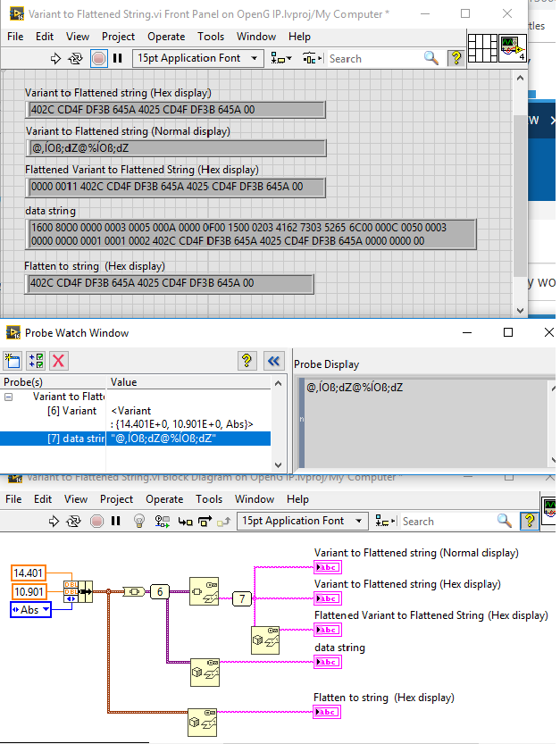
Task: Click the Front Panel search magnifier icon
Action: [430, 58]
